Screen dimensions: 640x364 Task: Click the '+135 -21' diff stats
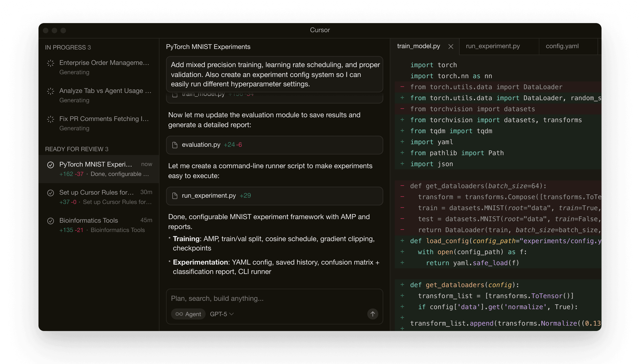[71, 230]
